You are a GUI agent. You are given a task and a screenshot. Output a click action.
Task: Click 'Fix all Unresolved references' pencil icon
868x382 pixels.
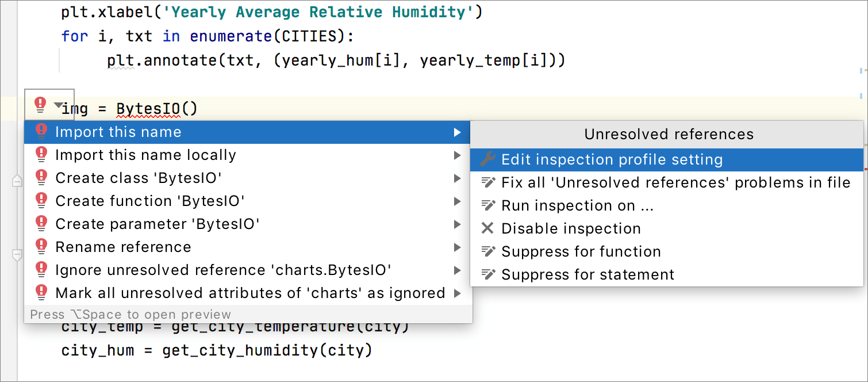pos(487,183)
